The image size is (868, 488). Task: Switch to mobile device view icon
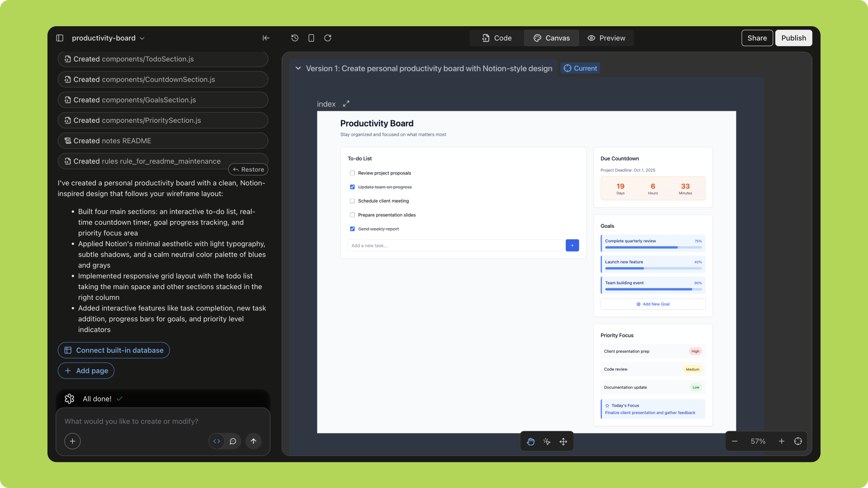[311, 38]
